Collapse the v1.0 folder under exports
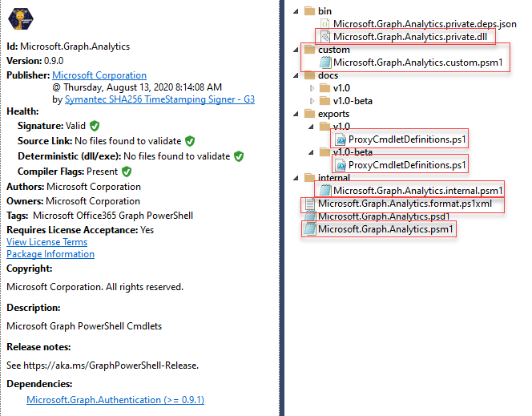 coord(311,127)
